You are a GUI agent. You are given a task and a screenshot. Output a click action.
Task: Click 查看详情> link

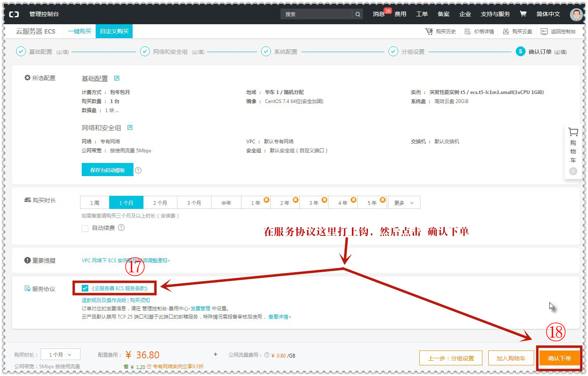tap(280, 316)
